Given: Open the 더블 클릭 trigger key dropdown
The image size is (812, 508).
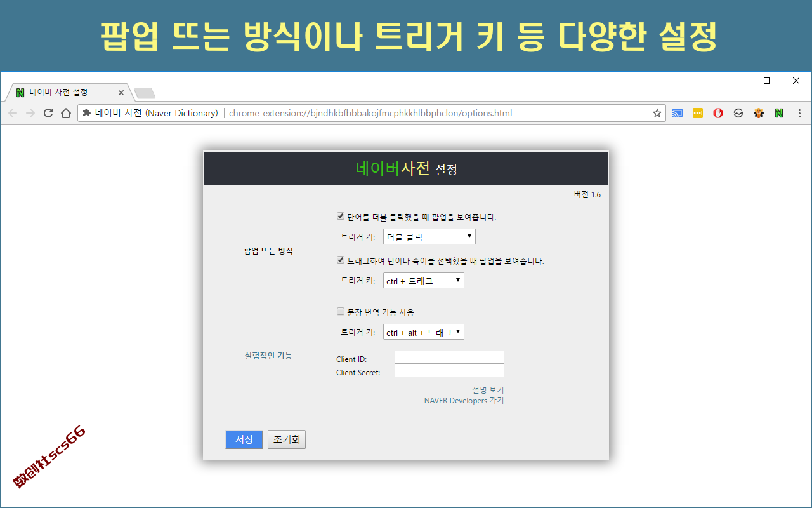Looking at the screenshot, I should pyautogui.click(x=429, y=237).
